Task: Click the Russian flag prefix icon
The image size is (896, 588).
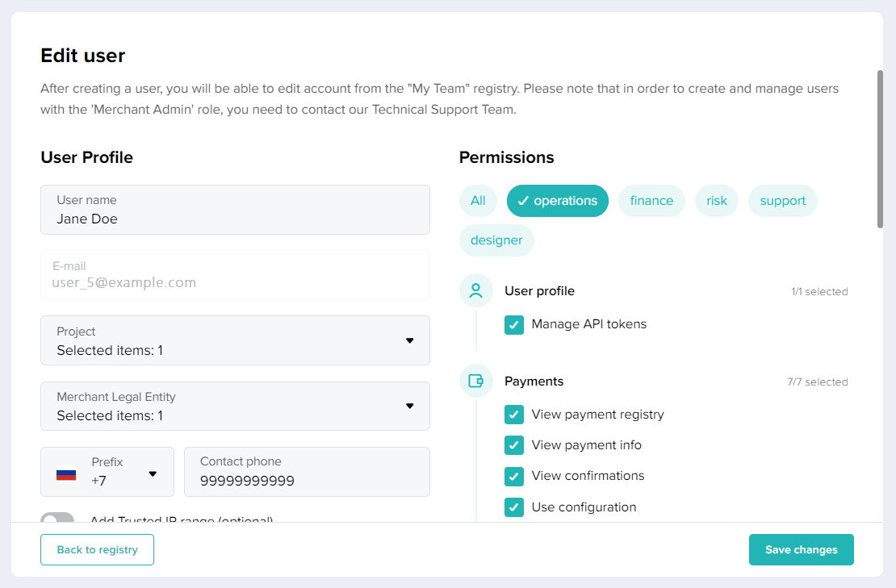Action: pyautogui.click(x=66, y=473)
